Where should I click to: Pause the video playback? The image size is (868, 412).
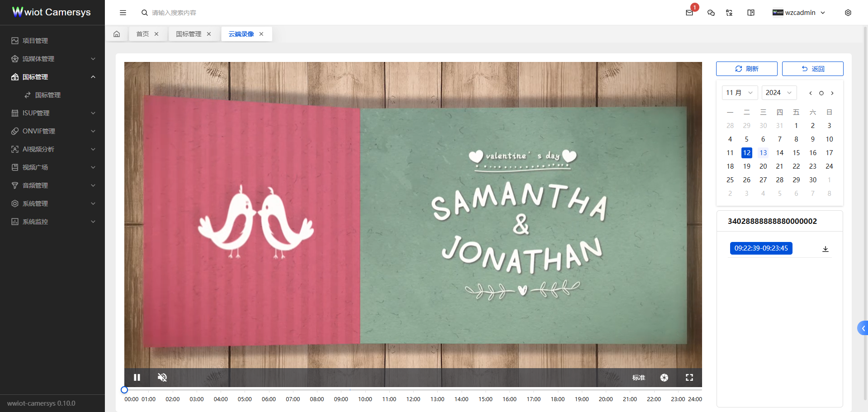click(x=137, y=377)
